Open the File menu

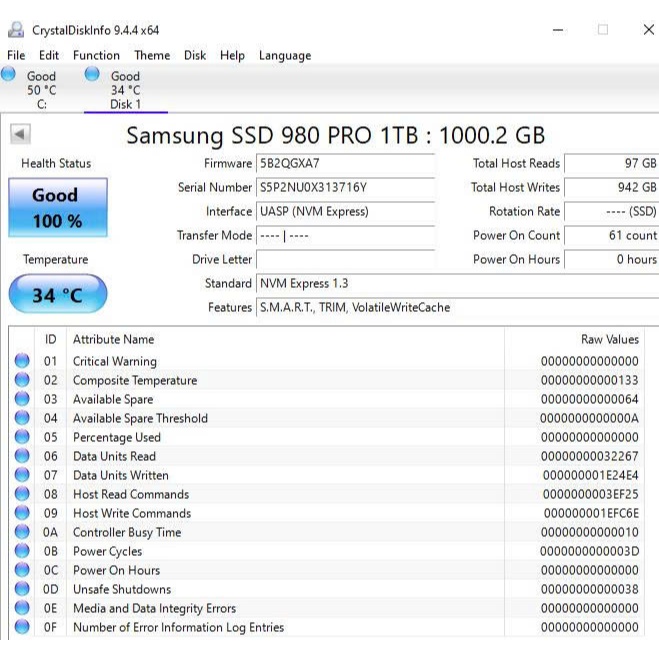16,55
